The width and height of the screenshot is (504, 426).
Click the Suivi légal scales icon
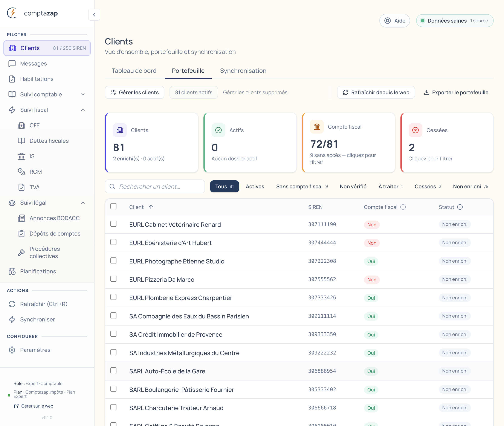pos(12,203)
